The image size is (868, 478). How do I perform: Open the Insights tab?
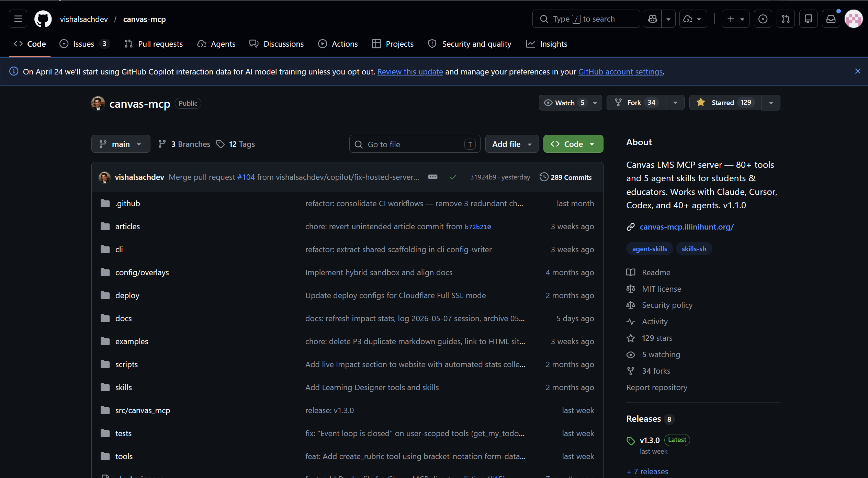pos(547,44)
